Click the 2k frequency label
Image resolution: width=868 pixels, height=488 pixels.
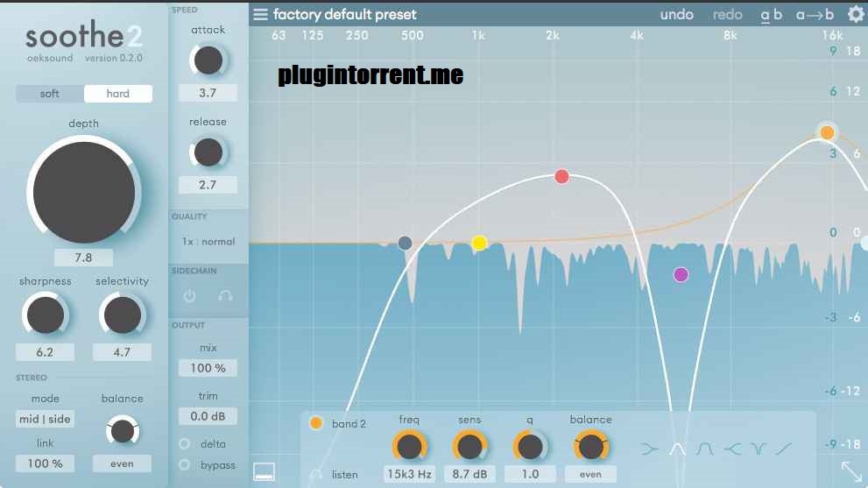tap(553, 35)
